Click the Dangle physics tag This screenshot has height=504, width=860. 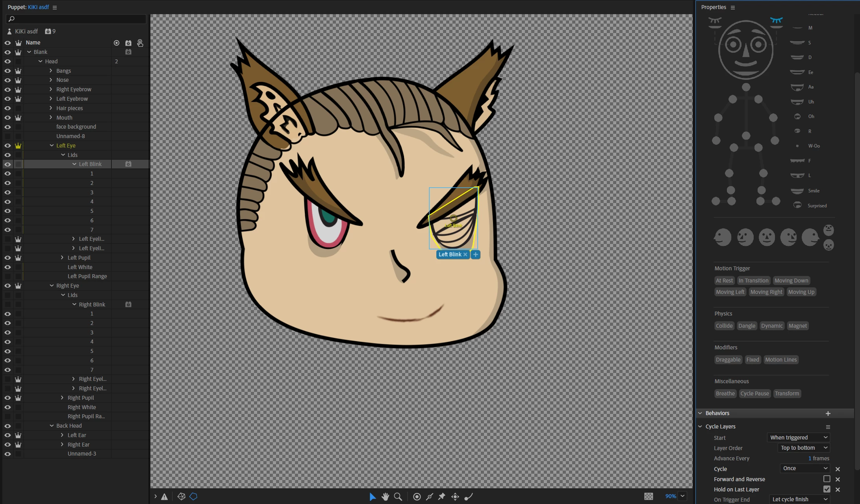click(x=747, y=326)
